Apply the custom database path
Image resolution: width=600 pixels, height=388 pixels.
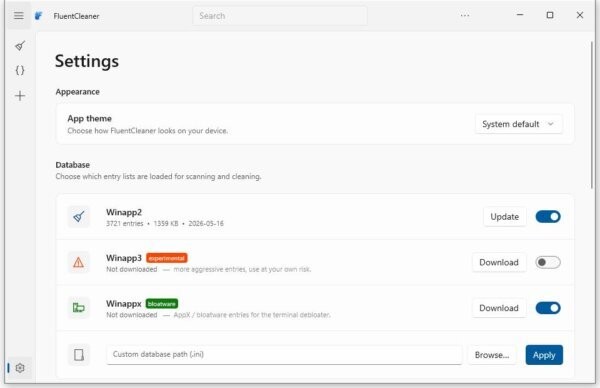click(x=544, y=355)
